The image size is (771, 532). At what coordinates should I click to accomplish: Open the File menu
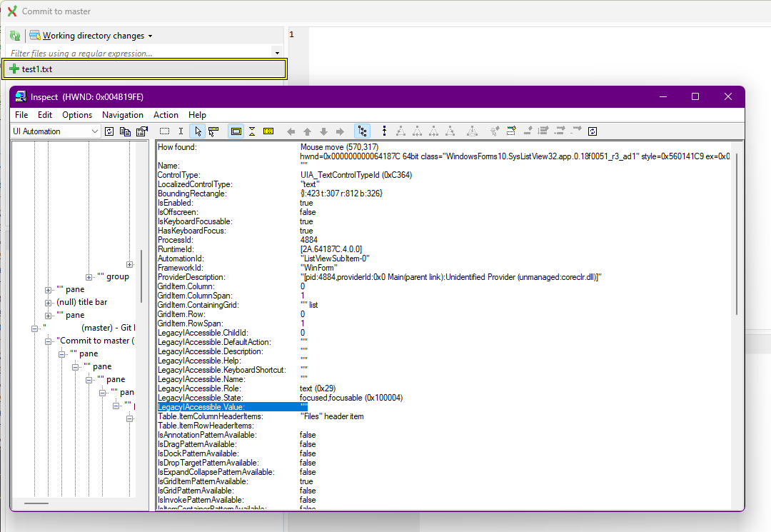(x=21, y=114)
